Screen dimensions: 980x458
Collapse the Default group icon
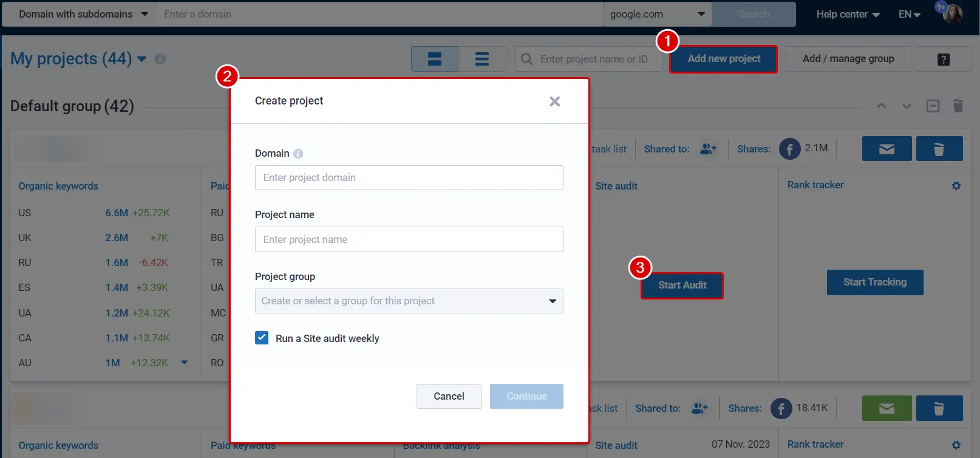coord(933,106)
